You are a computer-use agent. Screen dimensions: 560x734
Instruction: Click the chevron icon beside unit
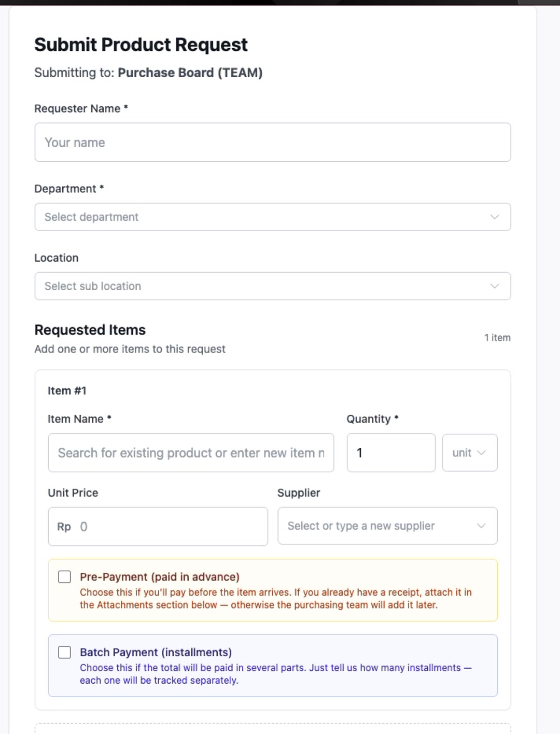tap(481, 453)
